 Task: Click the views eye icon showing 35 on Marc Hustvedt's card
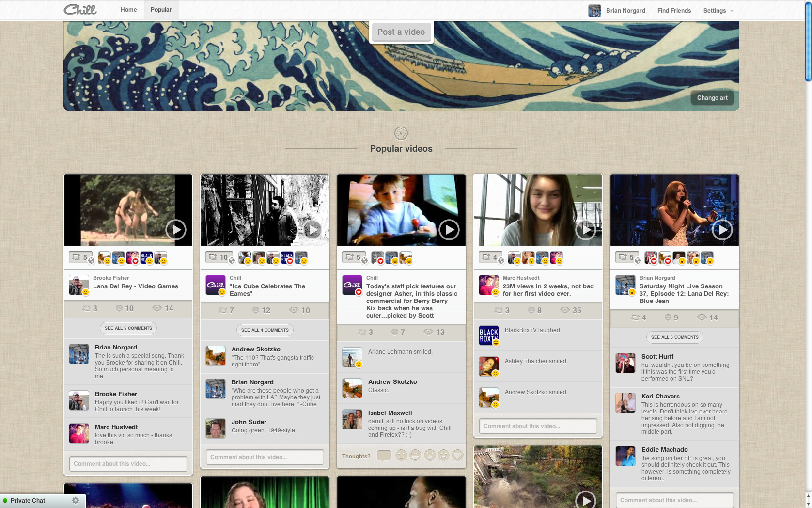point(565,310)
